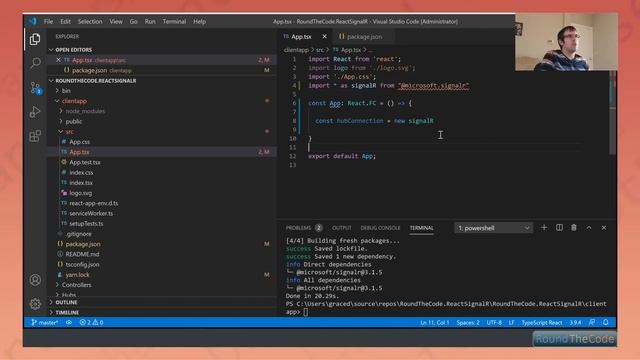Image resolution: width=640 pixels, height=360 pixels.
Task: Open the Manage gear icon
Action: (x=35, y=304)
